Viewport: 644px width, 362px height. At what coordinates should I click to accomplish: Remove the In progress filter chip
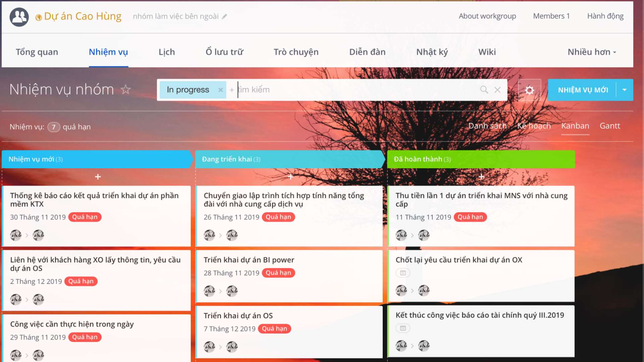click(x=220, y=90)
